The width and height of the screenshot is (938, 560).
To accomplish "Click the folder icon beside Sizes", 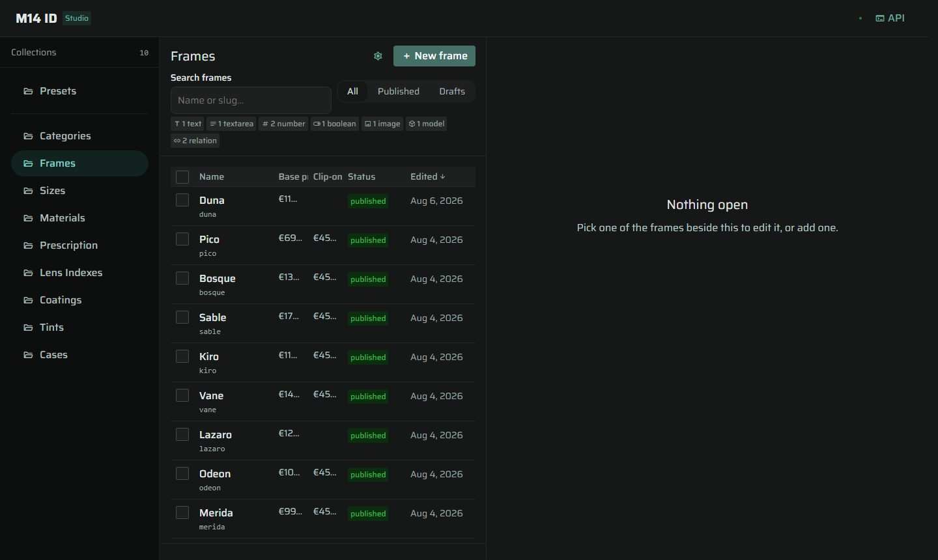I will (x=28, y=191).
